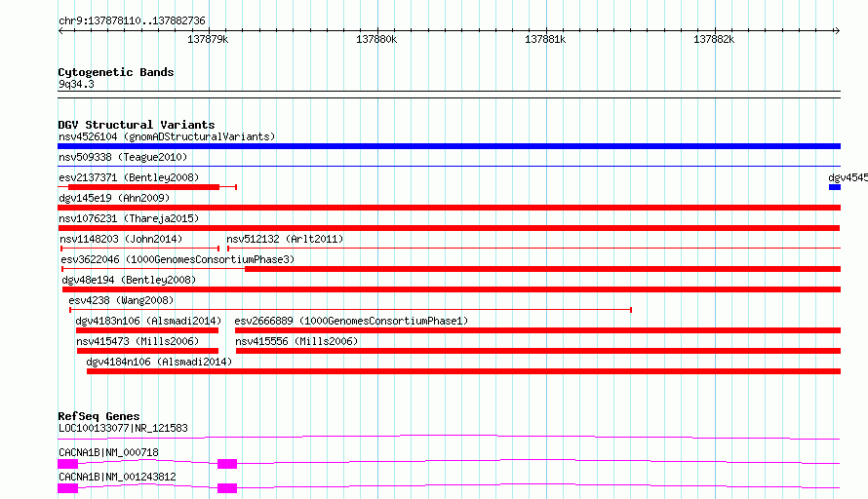Click the chr9:137878110..137882736 coordinate label
This screenshot has height=499, width=868.
pos(132,21)
